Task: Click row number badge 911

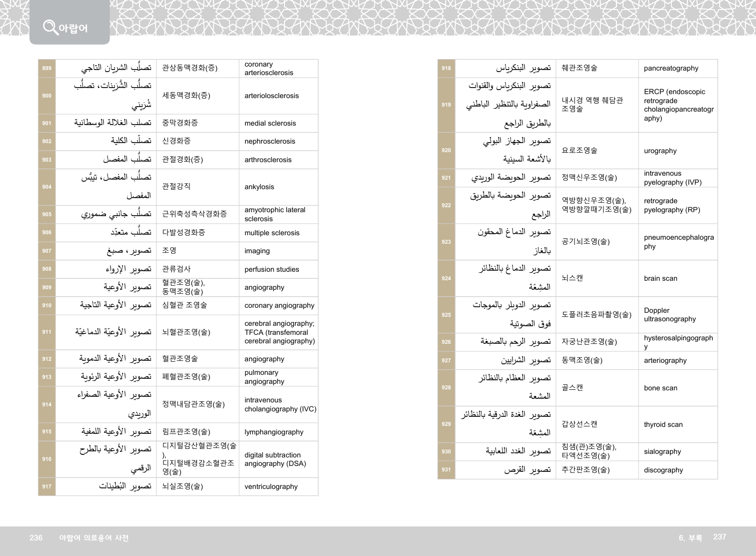Action: (x=47, y=332)
